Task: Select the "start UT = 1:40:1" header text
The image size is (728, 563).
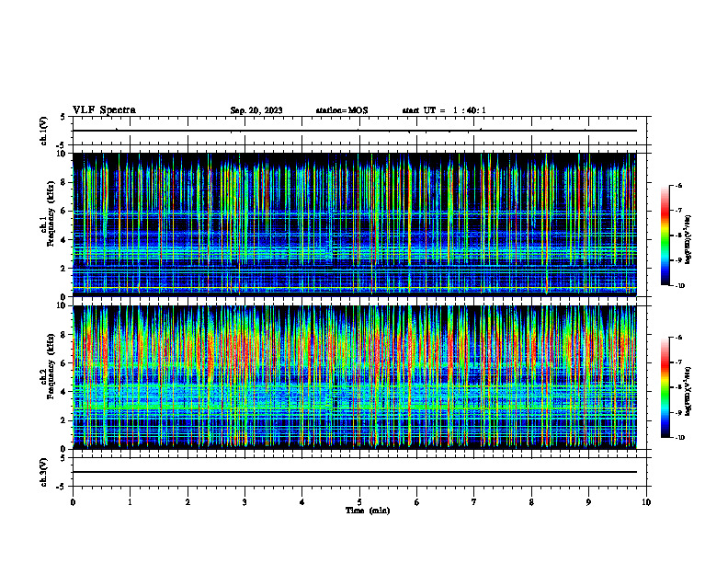Action: tap(444, 110)
